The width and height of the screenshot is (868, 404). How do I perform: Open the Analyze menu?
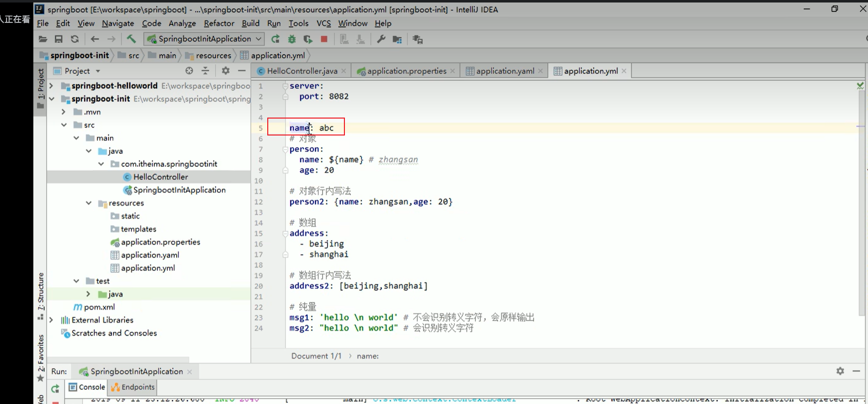(182, 23)
